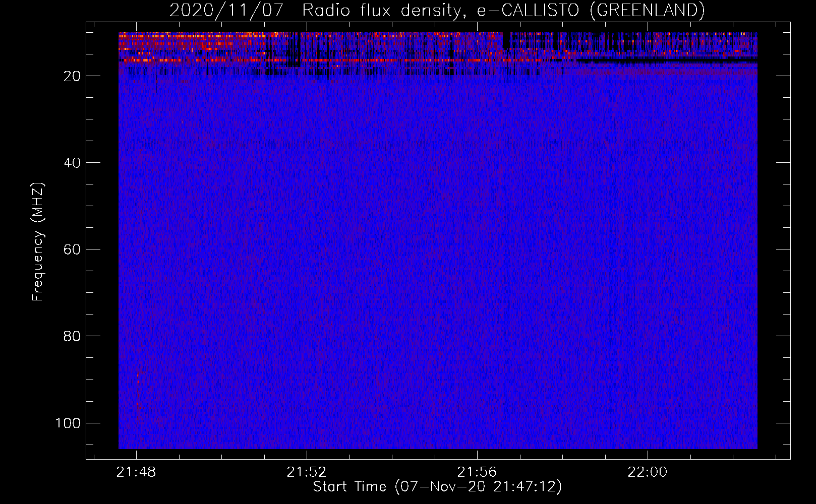Screen dimensions: 816x504
Task: Click the 60 MHz frequency tick label
Action: [x=72, y=249]
